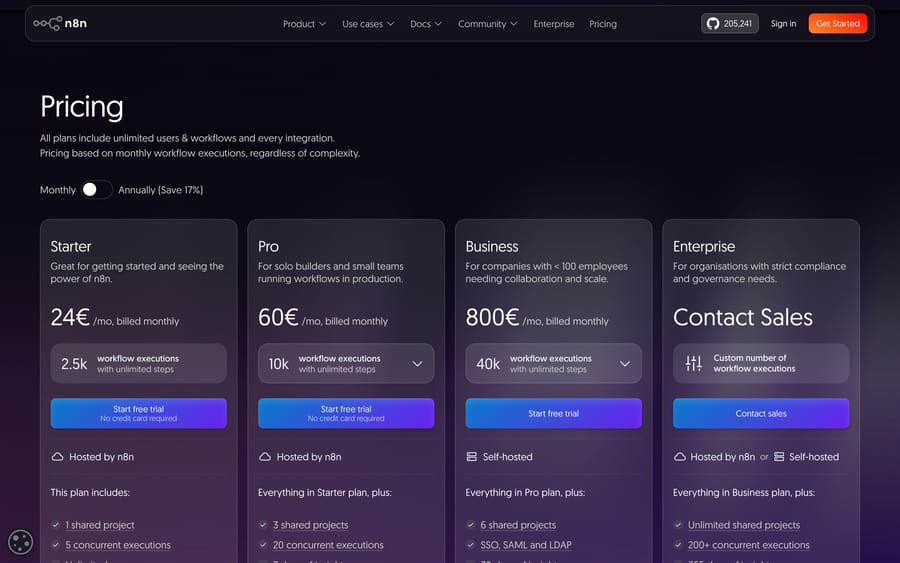Click cloud icon beside Starter Hosted by n8n
Screen dimensions: 900x563
coord(57,457)
